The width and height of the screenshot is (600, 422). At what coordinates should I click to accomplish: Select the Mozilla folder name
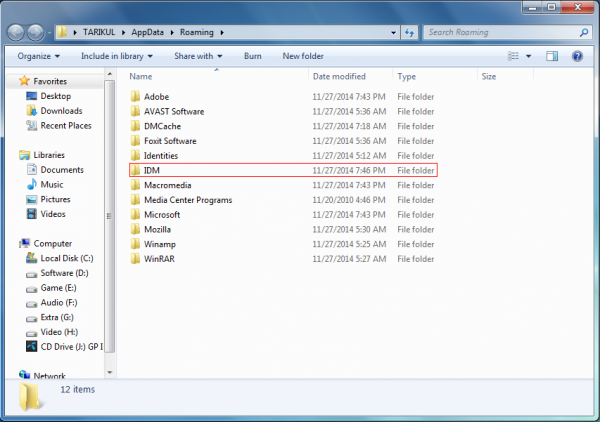[157, 230]
